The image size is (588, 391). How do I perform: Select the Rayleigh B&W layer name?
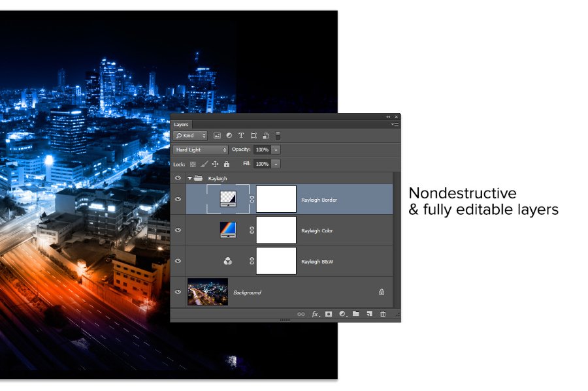318,262
